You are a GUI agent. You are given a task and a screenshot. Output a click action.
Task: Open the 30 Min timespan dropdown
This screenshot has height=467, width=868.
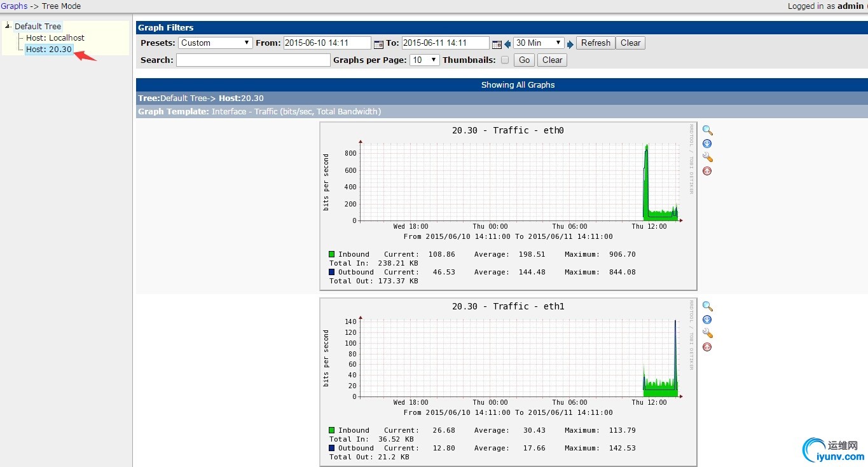click(539, 43)
